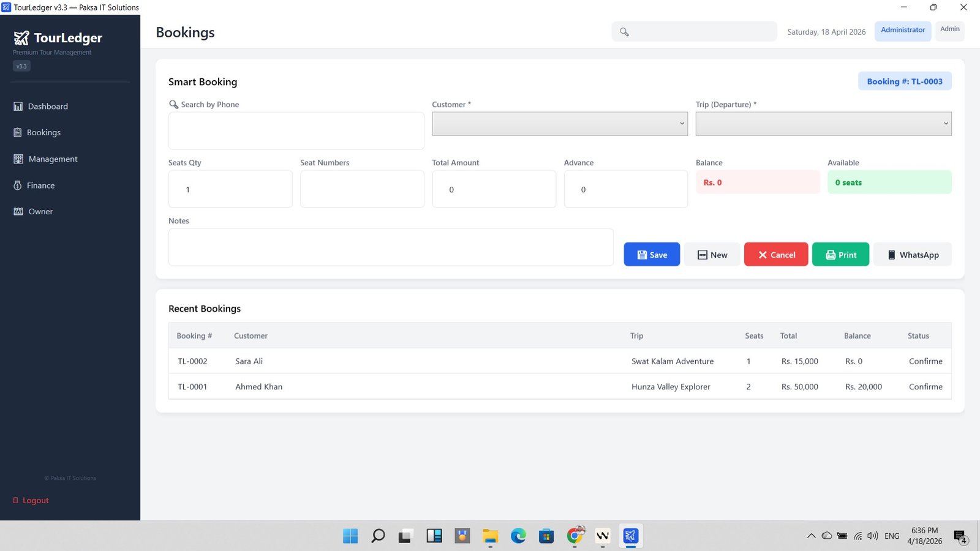Screen dimensions: 980x551
Task: Click the Search by Phone magnifier icon
Action: click(x=173, y=104)
